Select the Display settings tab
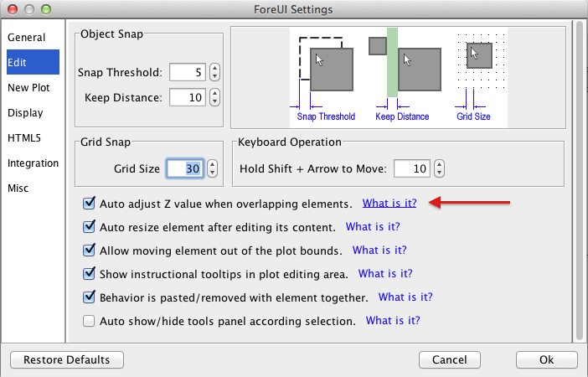The height and width of the screenshot is (377, 588). click(25, 112)
